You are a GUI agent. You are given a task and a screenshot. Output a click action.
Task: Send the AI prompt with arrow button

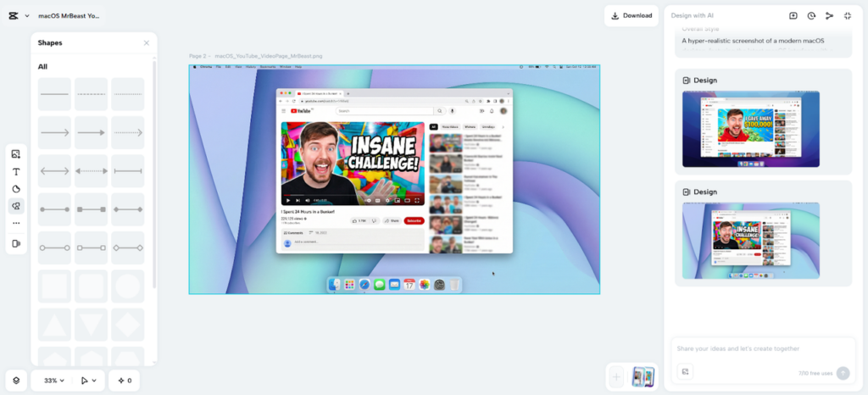843,373
